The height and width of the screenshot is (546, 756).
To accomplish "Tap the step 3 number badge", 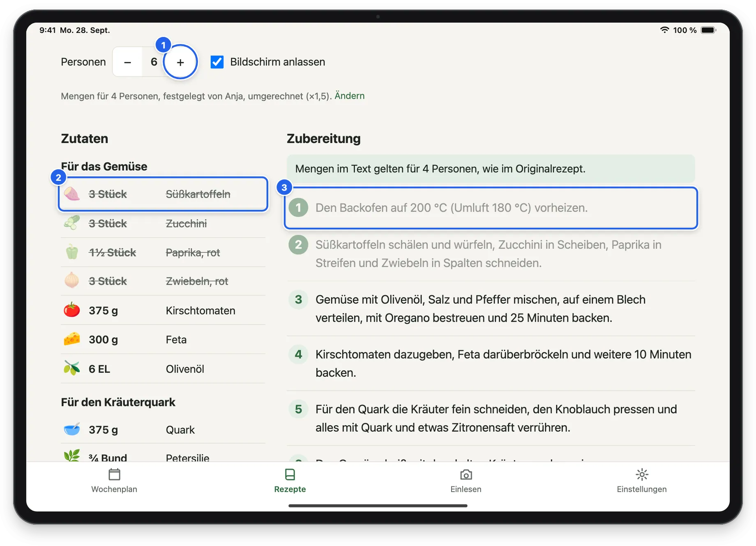I will click(299, 299).
